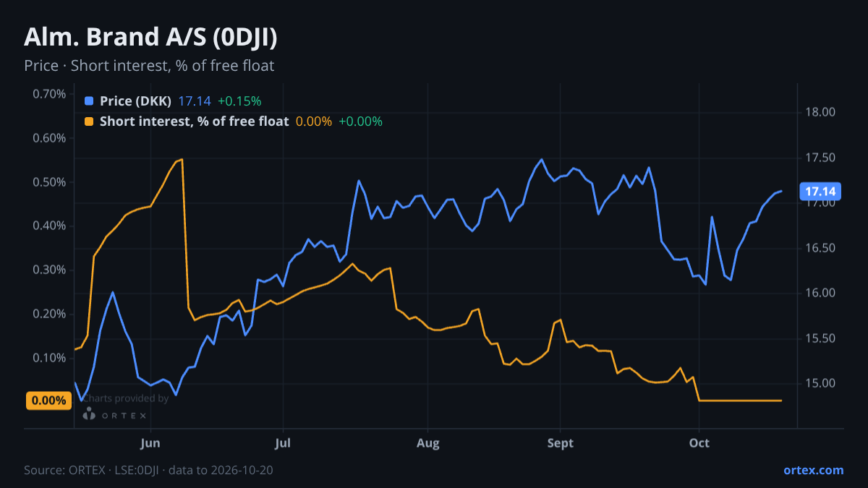The width and height of the screenshot is (868, 488).
Task: Click the 0.20% left axis label
Action: click(49, 314)
